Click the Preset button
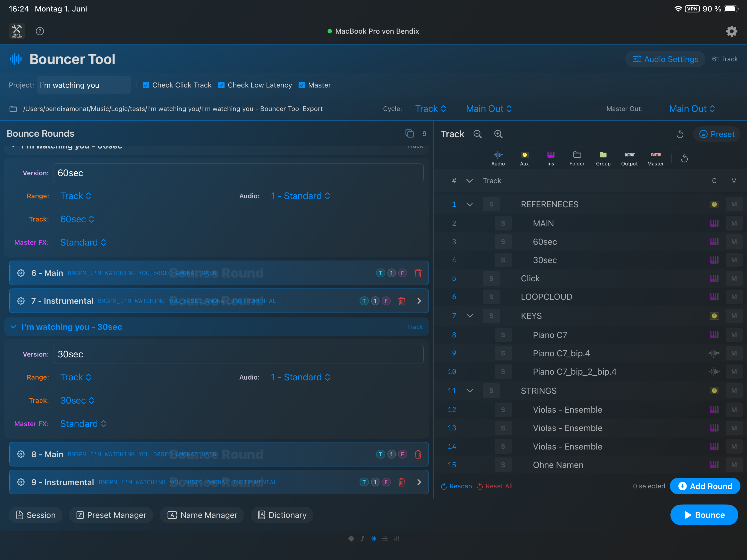The height and width of the screenshot is (560, 747). pyautogui.click(x=717, y=134)
